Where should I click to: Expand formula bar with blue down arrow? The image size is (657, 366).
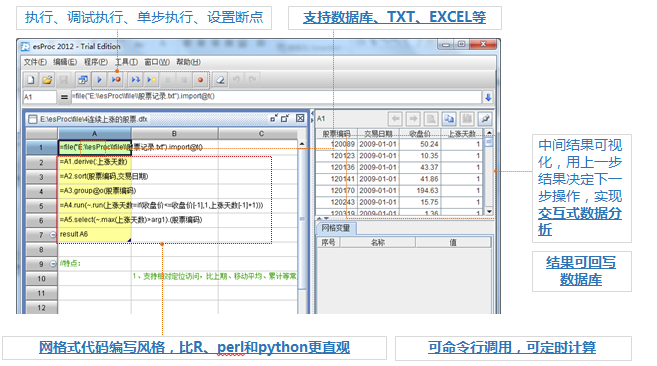(488, 97)
